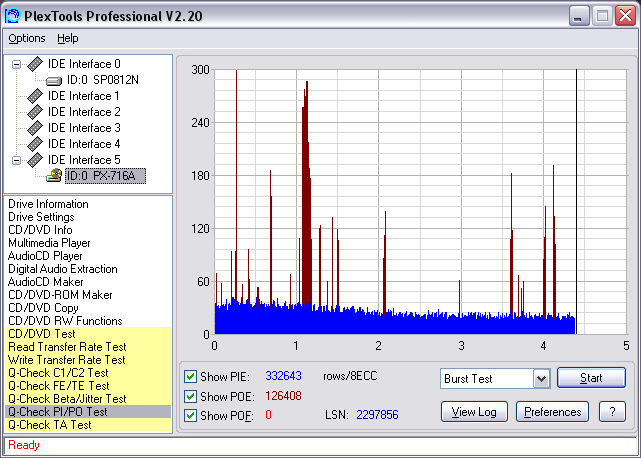Click the IDE Interface 3 chip icon
This screenshot has height=458, width=641.
[x=35, y=128]
